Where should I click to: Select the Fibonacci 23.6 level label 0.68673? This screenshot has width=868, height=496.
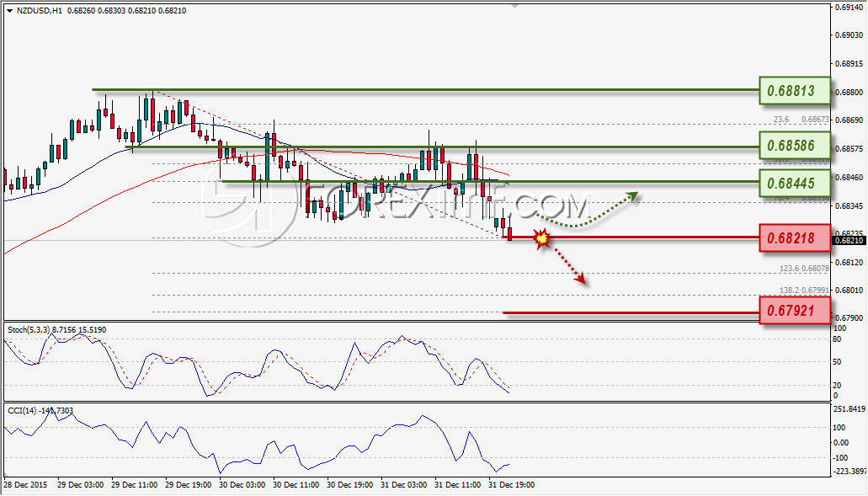[x=816, y=120]
